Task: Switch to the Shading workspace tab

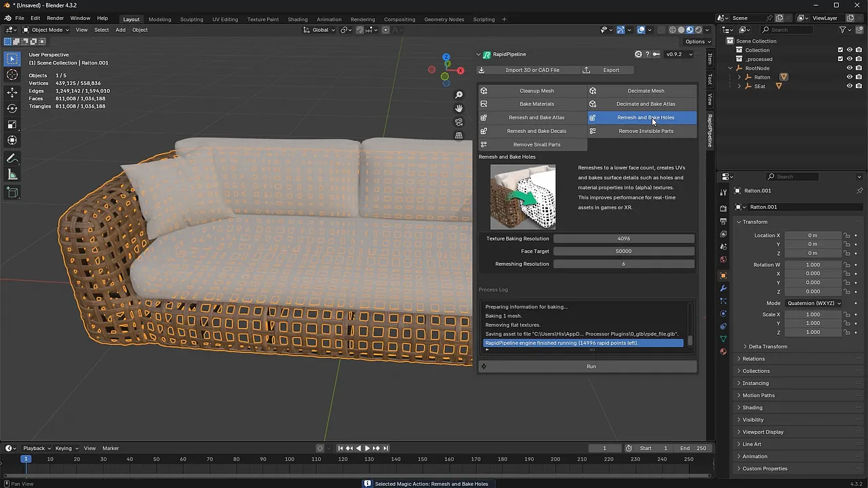Action: (297, 19)
